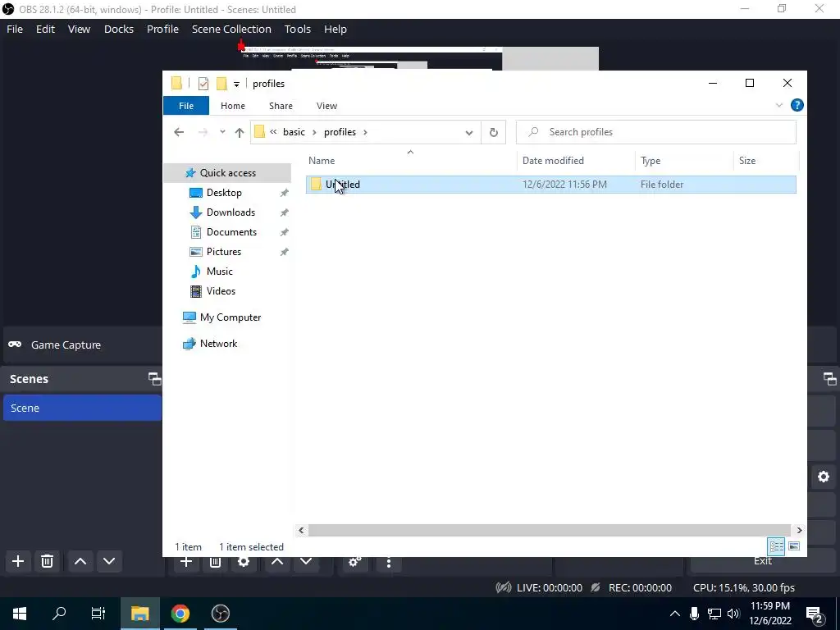Pop out the right-side OBS dock
The height and width of the screenshot is (630, 840).
830,379
